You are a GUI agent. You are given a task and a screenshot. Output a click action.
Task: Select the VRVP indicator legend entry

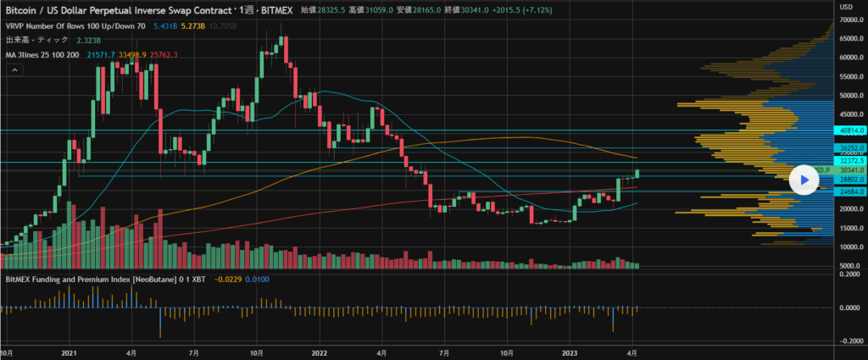(x=75, y=25)
